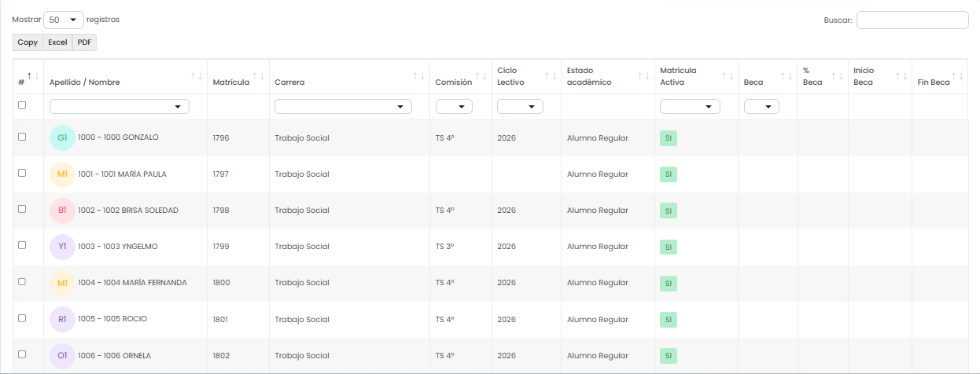Sort by Carrera column arrows
This screenshot has height=374, width=980.
click(x=419, y=76)
